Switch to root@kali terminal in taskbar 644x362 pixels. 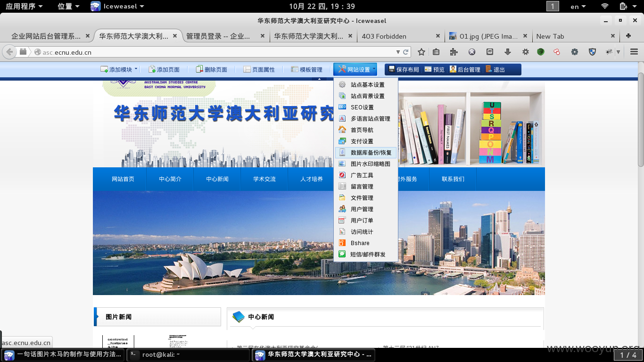[x=188, y=355]
